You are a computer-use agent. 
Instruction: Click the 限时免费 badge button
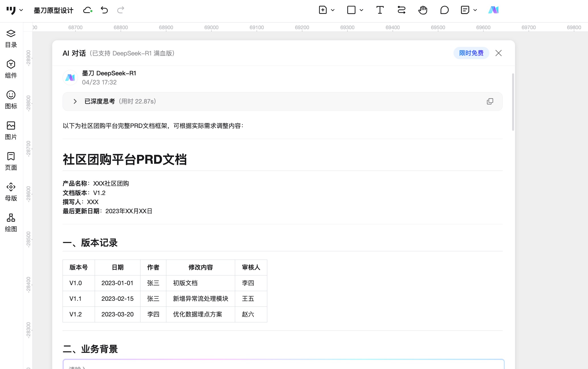pyautogui.click(x=471, y=53)
